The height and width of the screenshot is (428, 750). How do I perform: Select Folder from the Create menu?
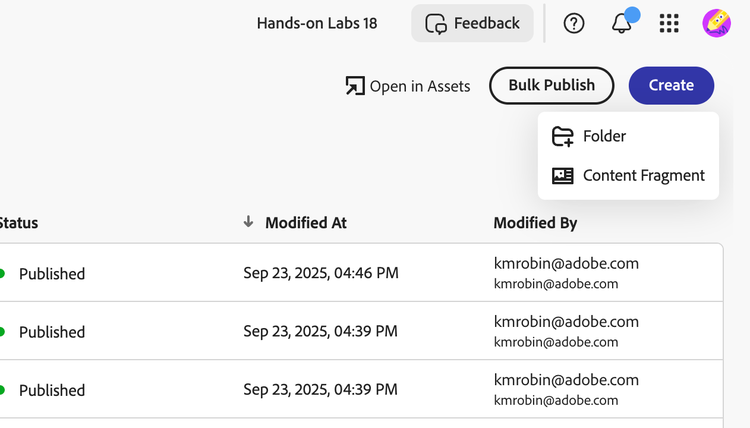pyautogui.click(x=604, y=136)
